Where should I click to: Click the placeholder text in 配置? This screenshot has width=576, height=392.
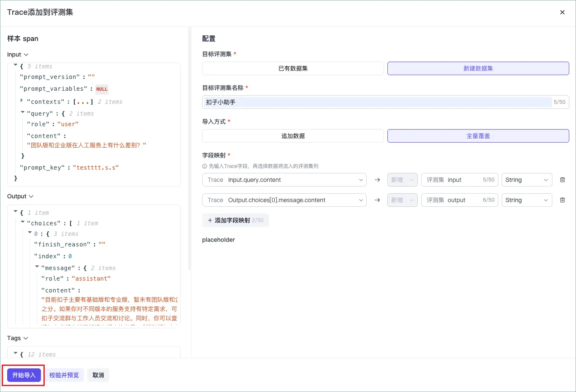click(219, 240)
